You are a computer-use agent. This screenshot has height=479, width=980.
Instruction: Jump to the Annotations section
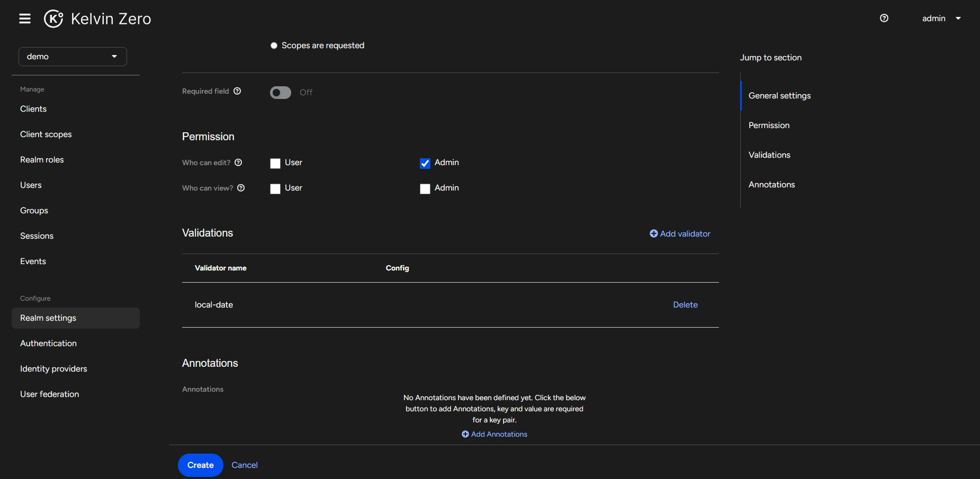click(x=771, y=184)
